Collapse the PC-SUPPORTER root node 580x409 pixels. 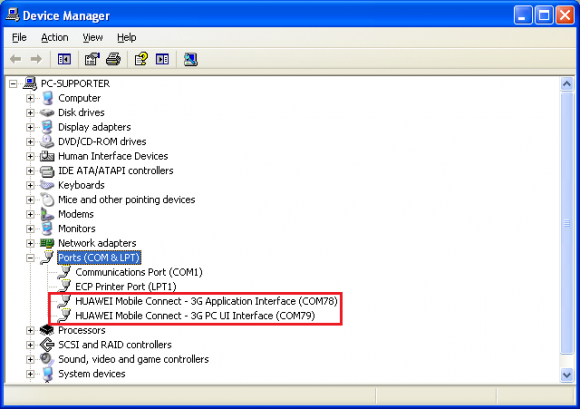click(x=13, y=84)
